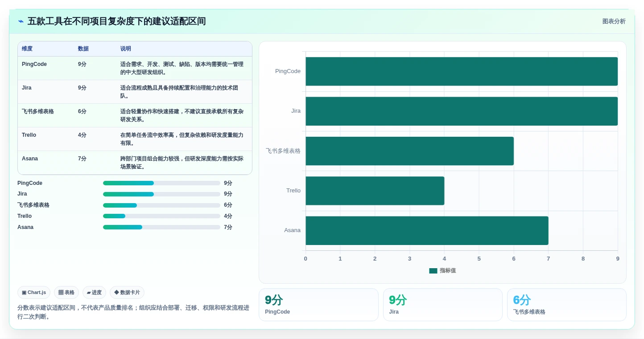Click the PingCode progress bar

[161, 183]
